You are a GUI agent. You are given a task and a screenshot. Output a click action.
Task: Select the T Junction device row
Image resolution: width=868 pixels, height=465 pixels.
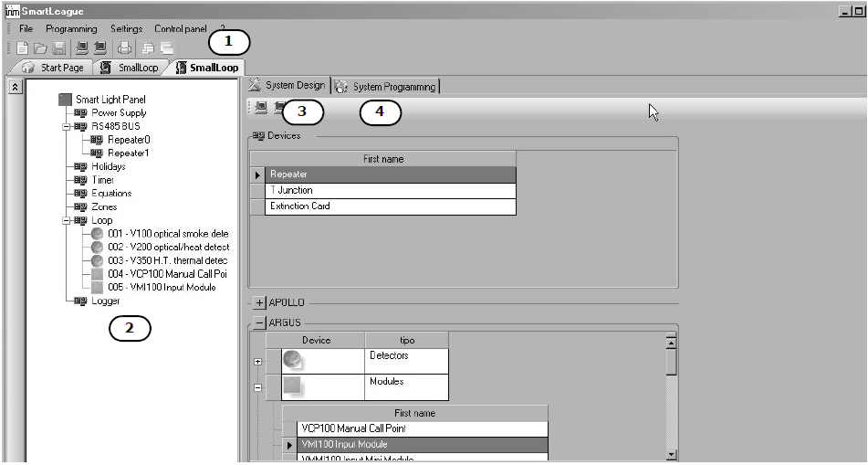coord(391,191)
